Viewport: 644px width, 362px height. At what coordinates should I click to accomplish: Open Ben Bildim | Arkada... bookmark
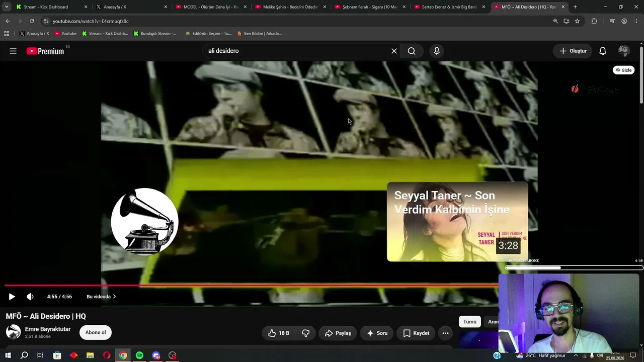click(x=259, y=34)
